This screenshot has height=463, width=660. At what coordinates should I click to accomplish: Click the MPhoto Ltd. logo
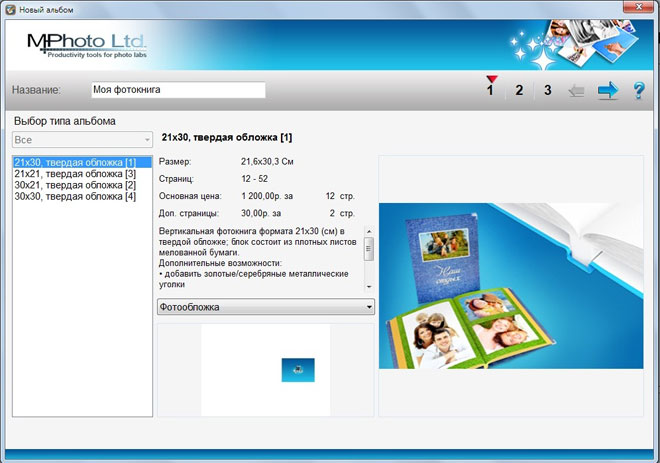click(86, 45)
